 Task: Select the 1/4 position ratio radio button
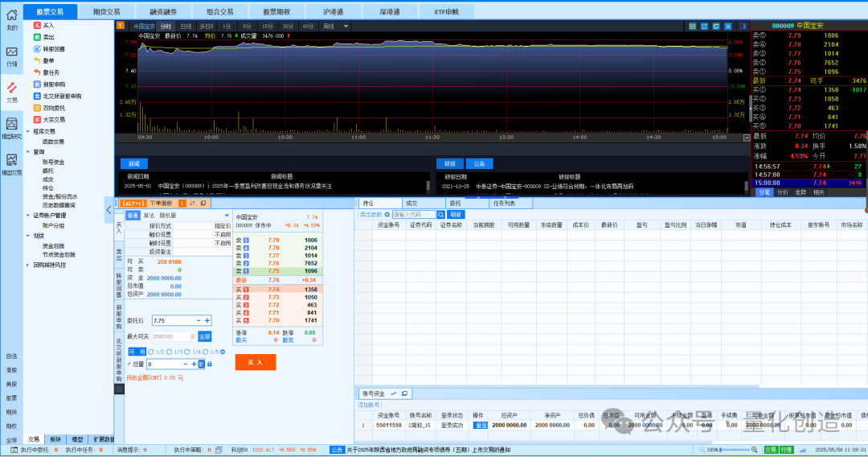tap(187, 352)
